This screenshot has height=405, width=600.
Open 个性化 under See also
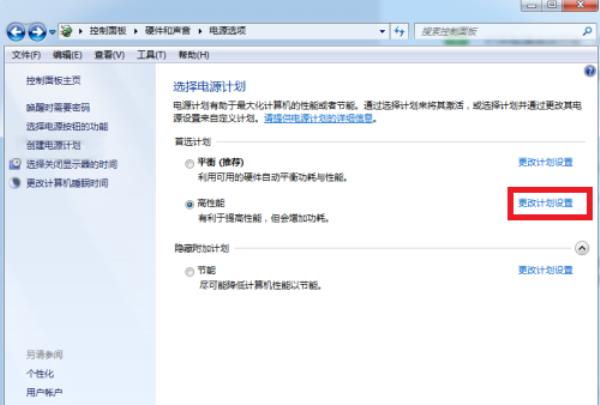[x=40, y=374]
